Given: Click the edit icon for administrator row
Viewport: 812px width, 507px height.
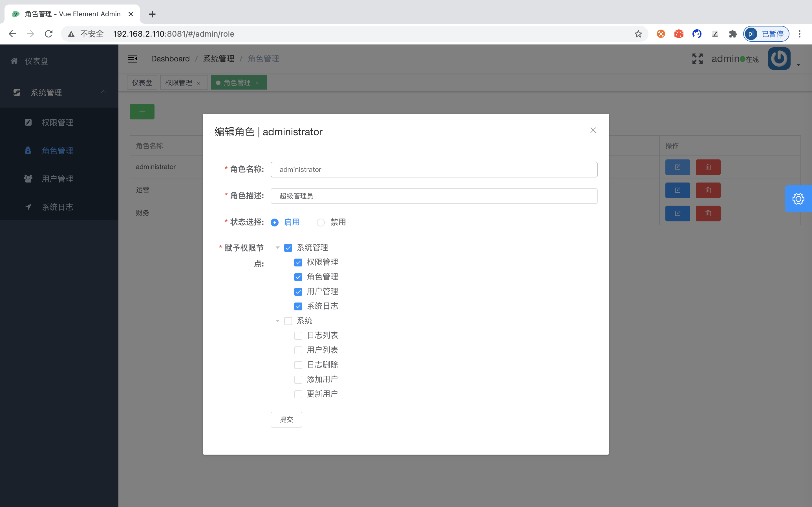Looking at the screenshot, I should pos(678,167).
